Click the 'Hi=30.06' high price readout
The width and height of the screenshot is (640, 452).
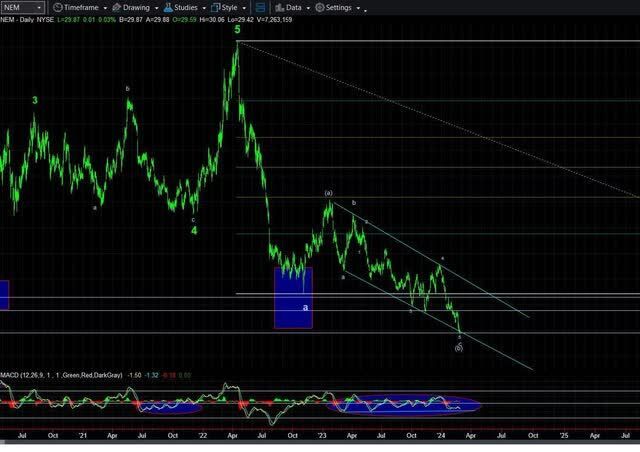(212, 19)
